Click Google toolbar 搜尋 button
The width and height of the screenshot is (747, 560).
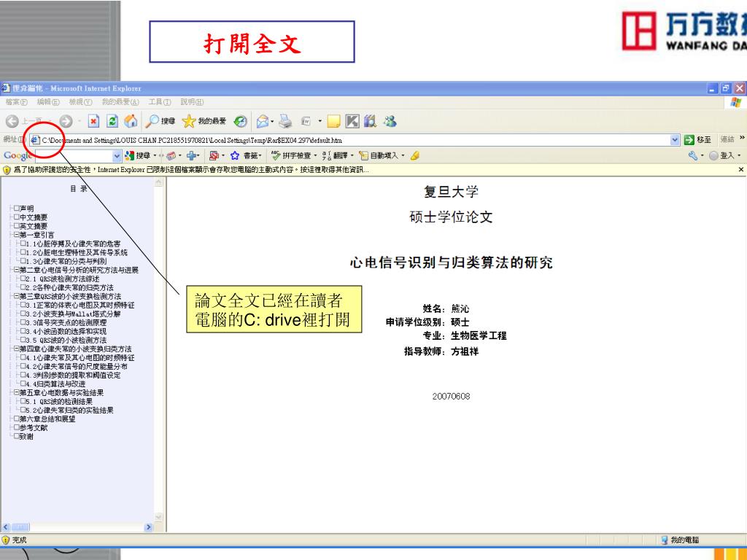click(x=138, y=156)
